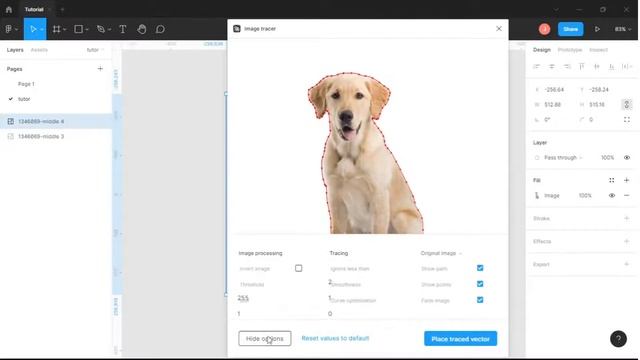The width and height of the screenshot is (640, 360).
Task: Go to the Figma home icon
Action: pos(9,9)
